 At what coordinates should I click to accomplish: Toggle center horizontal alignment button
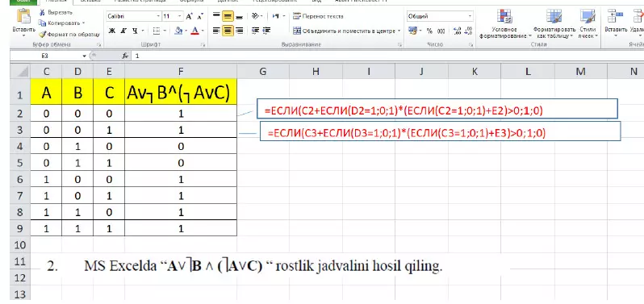[228, 31]
